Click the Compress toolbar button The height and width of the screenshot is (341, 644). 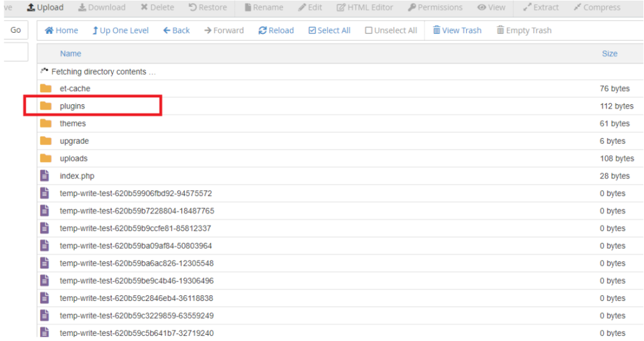click(x=597, y=8)
